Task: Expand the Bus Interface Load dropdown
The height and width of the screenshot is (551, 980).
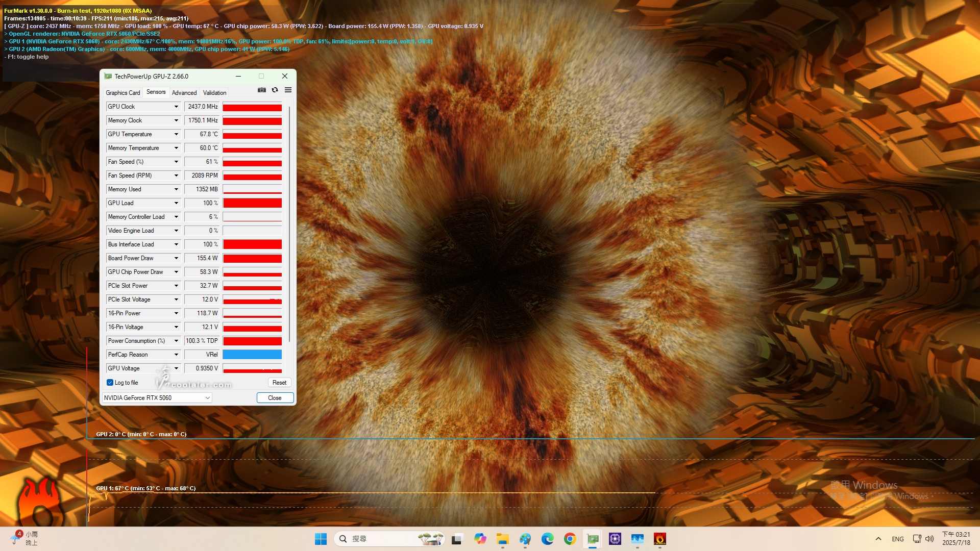Action: pos(176,244)
